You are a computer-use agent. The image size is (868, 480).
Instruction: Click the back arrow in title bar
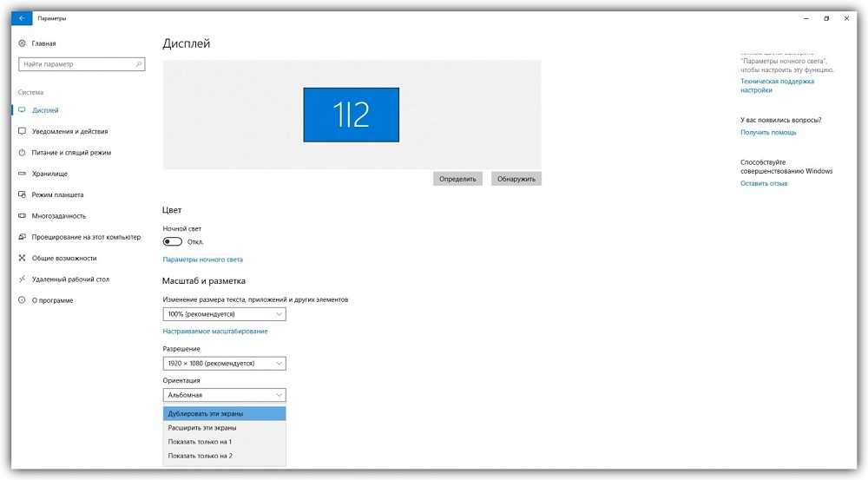click(22, 18)
